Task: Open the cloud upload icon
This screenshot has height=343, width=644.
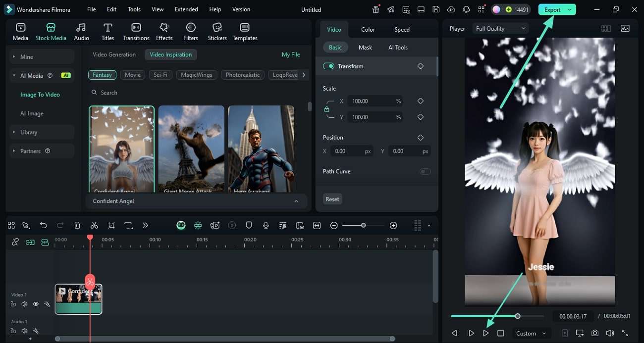Action: (x=451, y=9)
